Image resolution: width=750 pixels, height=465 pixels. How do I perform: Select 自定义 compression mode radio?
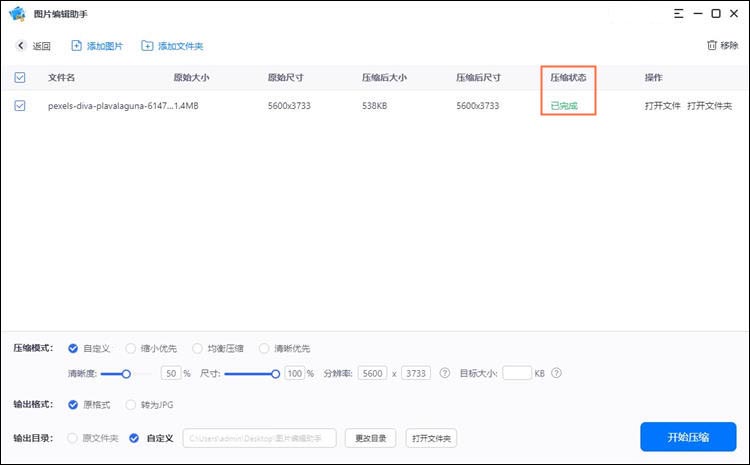[73, 348]
